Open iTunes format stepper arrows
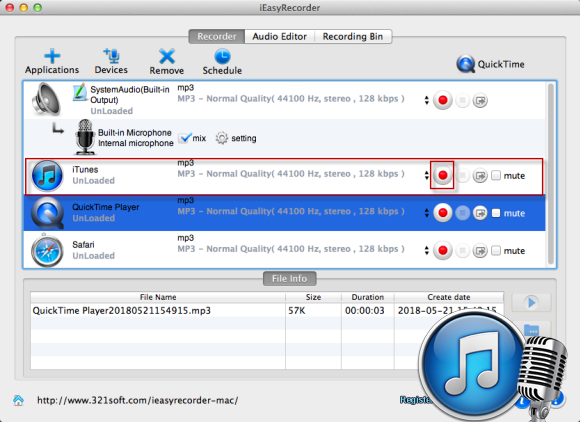 tap(426, 175)
